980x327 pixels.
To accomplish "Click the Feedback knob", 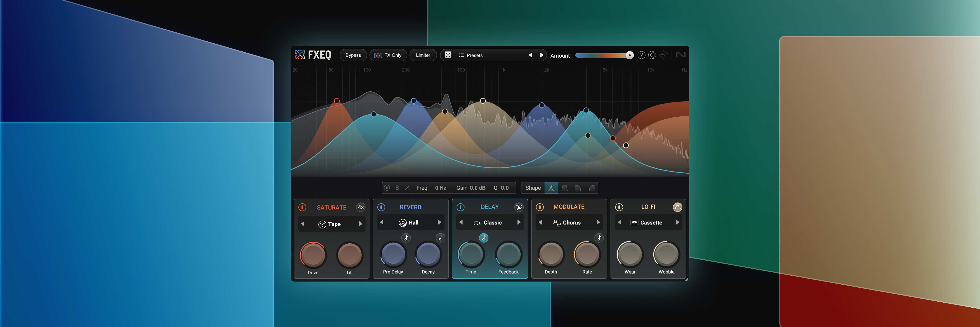I will click(509, 254).
